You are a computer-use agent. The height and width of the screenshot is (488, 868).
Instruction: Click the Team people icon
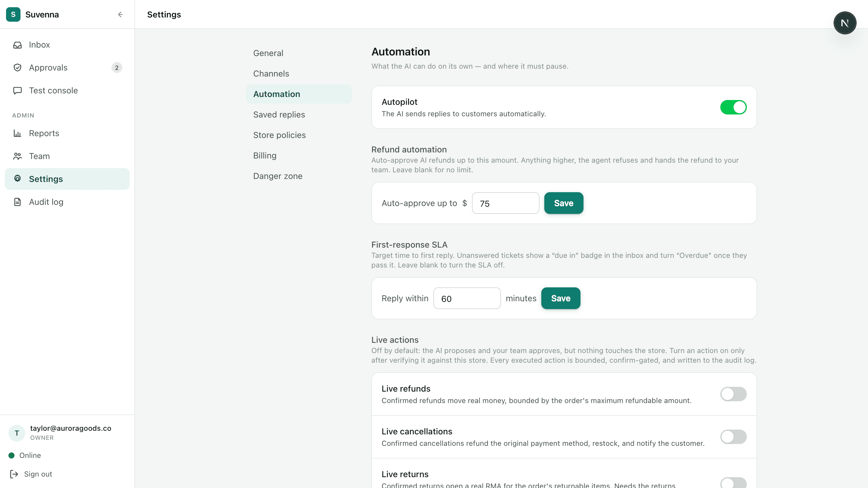17,156
